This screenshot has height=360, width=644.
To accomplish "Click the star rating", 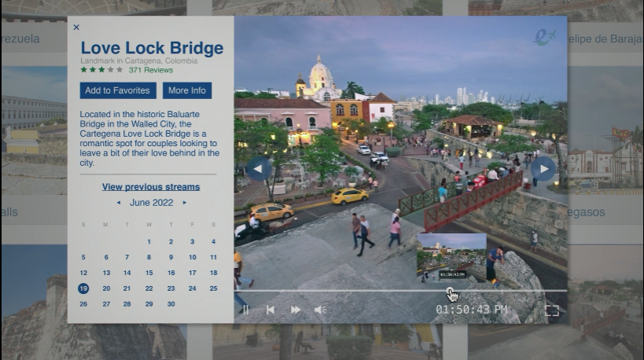I will pyautogui.click(x=101, y=70).
